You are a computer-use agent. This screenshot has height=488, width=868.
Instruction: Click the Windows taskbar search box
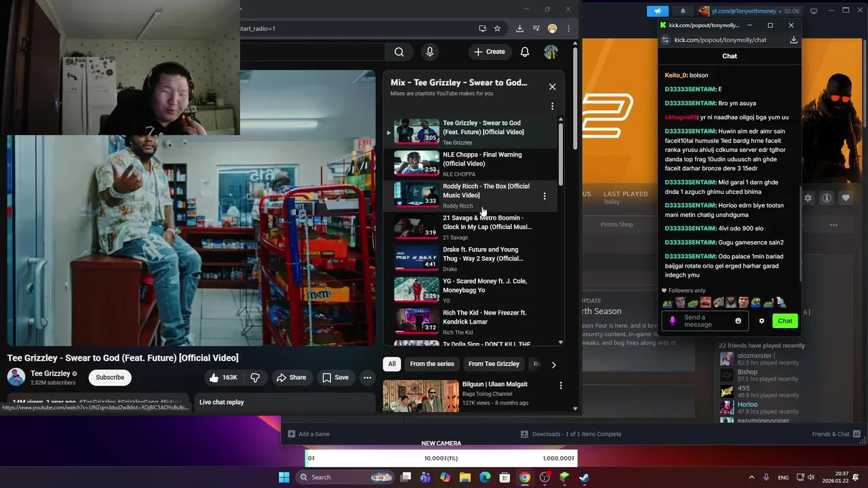(x=345, y=477)
